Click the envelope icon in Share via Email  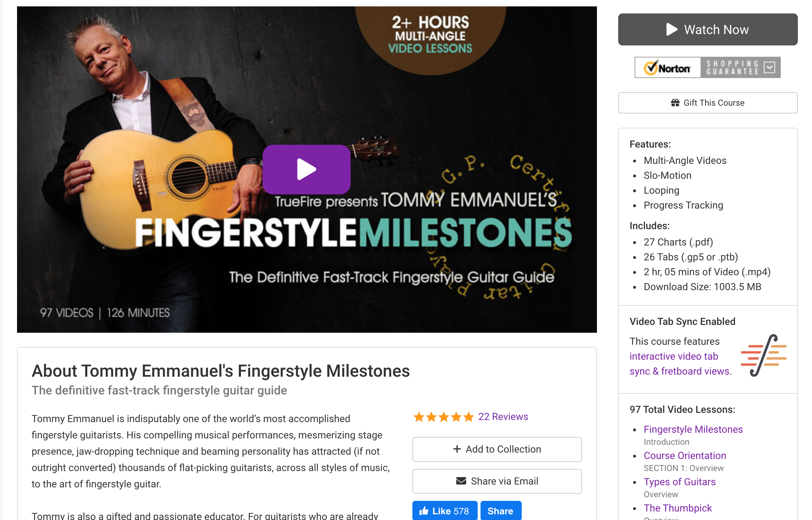[461, 481]
